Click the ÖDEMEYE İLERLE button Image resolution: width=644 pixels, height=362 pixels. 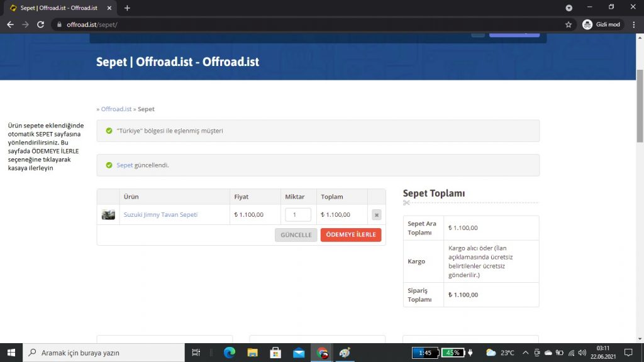(x=351, y=235)
